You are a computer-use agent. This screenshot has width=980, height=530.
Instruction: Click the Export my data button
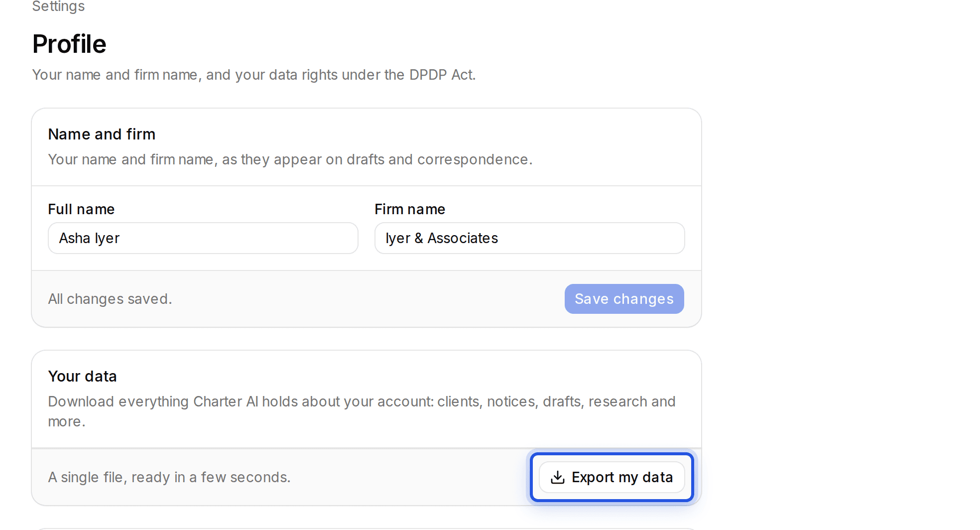point(612,477)
